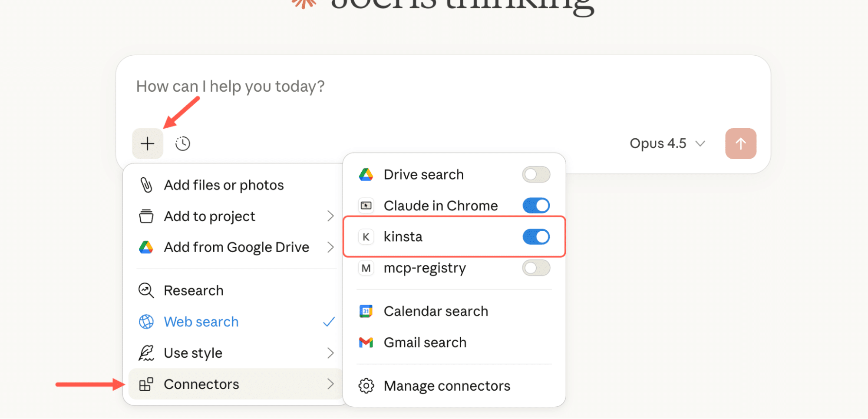
Task: Click the mcp-registry M icon
Action: 366,268
